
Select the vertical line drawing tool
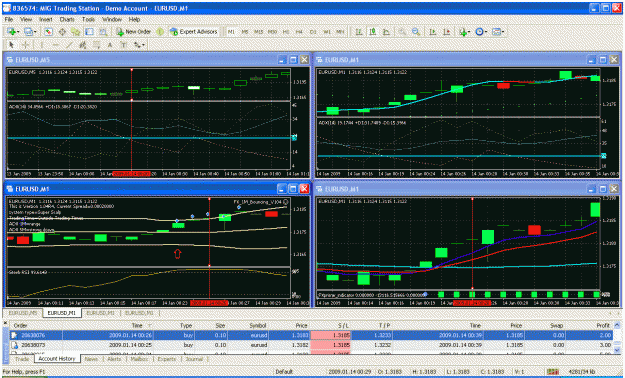[x=41, y=45]
